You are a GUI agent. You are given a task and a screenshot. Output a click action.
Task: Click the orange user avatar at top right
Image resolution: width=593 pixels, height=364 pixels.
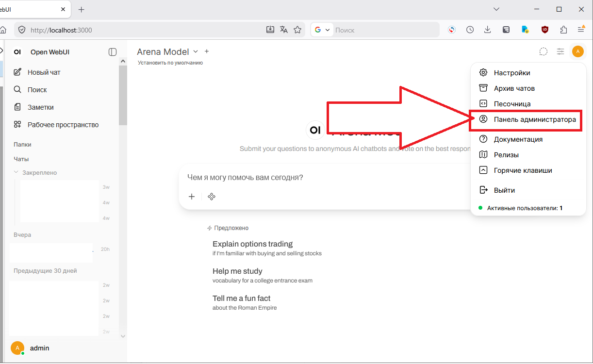[577, 51]
